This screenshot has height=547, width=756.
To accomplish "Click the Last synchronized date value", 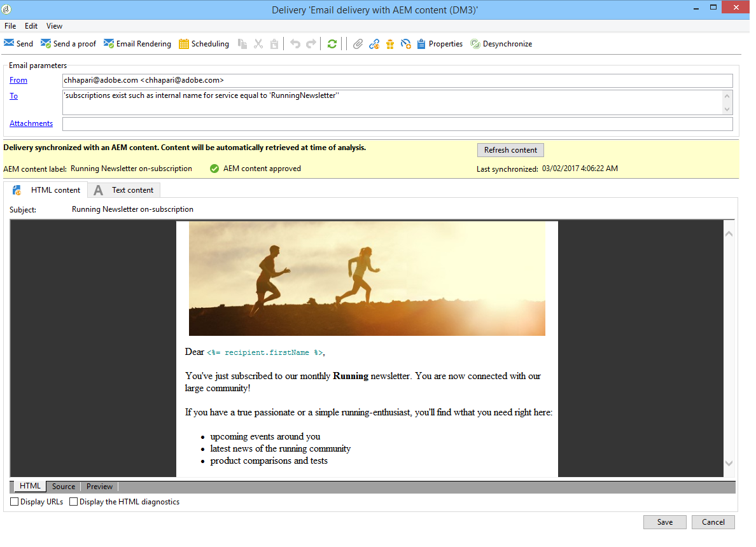I will 580,169.
